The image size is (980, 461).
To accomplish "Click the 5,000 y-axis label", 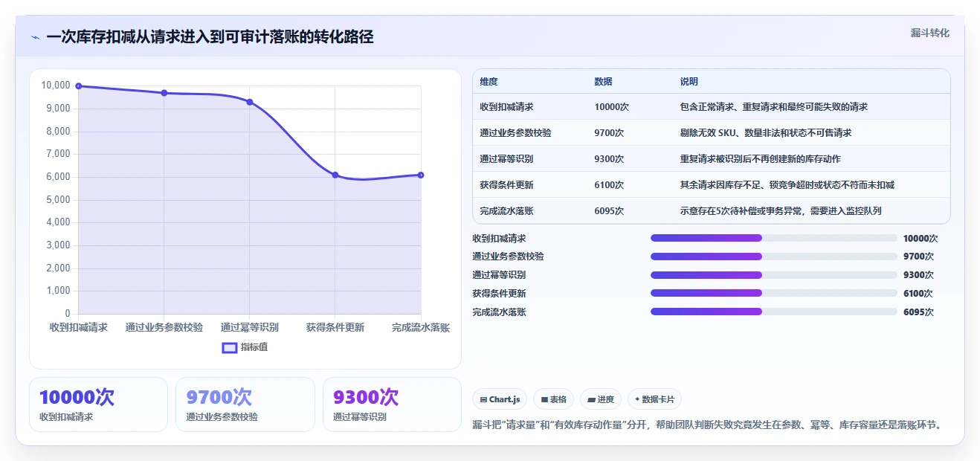I will click(x=58, y=200).
